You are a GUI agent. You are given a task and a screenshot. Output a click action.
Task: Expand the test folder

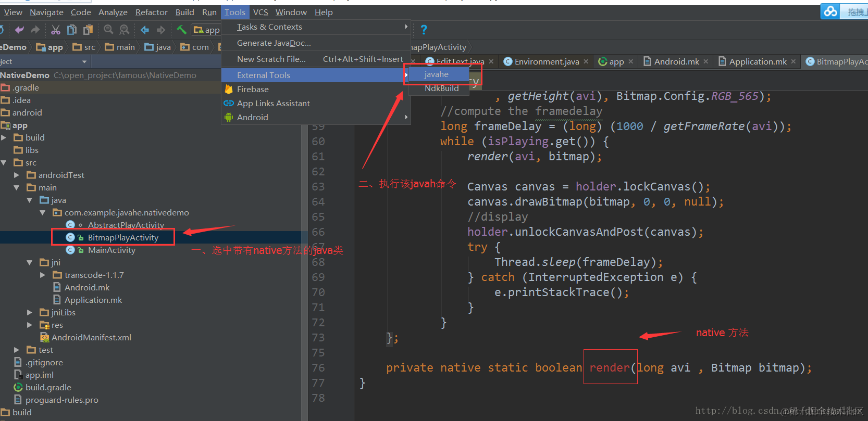[17, 350]
